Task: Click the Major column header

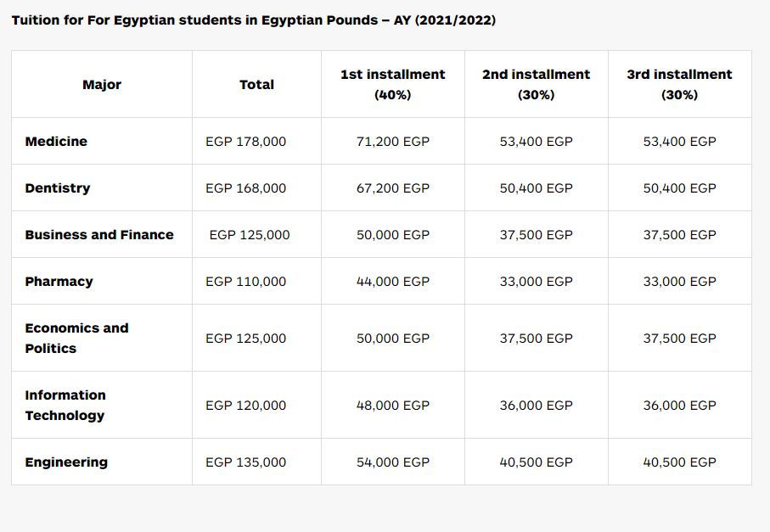Action: (x=102, y=84)
